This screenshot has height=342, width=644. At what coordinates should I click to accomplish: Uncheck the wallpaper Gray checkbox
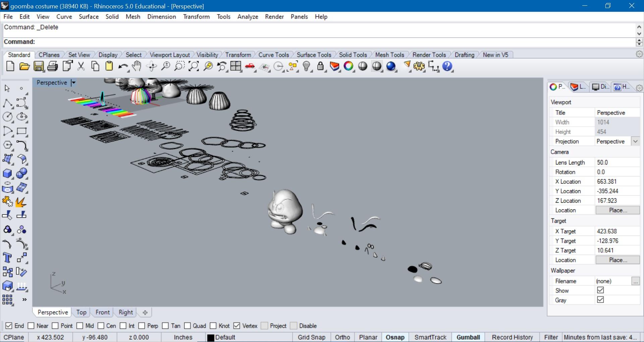(x=600, y=300)
